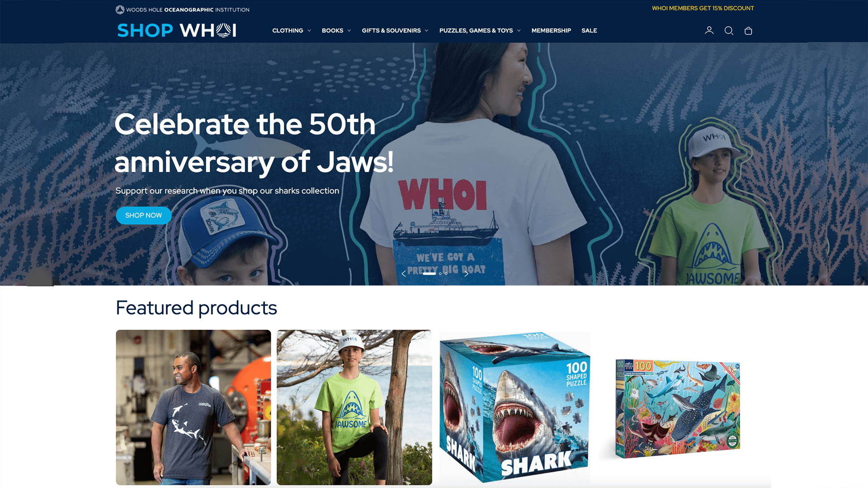Click the Woods Hole Oceanographic Institution logo

coord(182,9)
